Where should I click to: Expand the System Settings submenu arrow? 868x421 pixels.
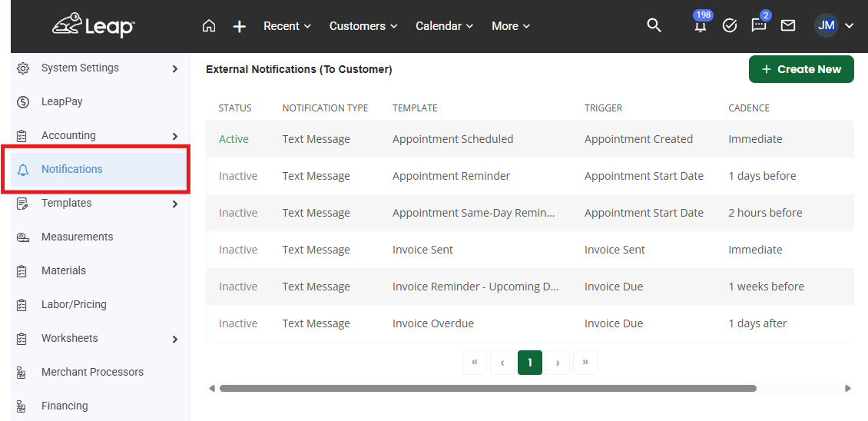175,68
